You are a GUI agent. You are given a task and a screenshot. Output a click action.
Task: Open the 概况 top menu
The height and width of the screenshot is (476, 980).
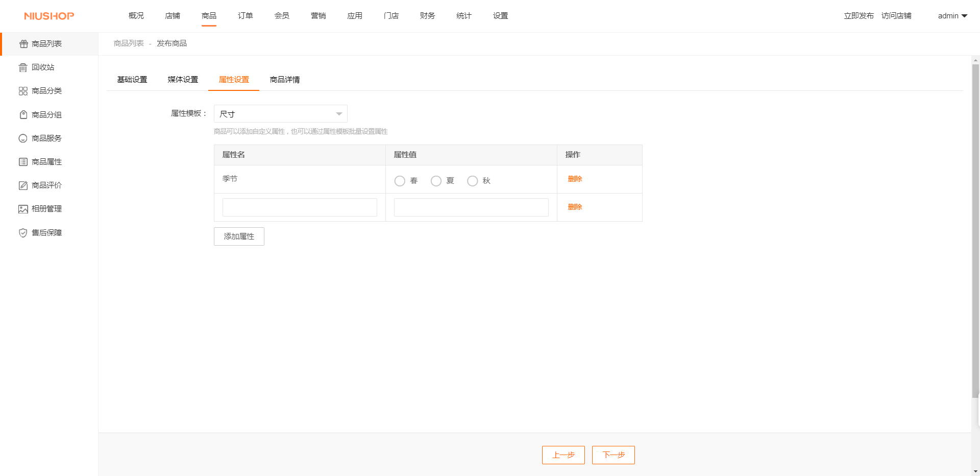pos(136,16)
